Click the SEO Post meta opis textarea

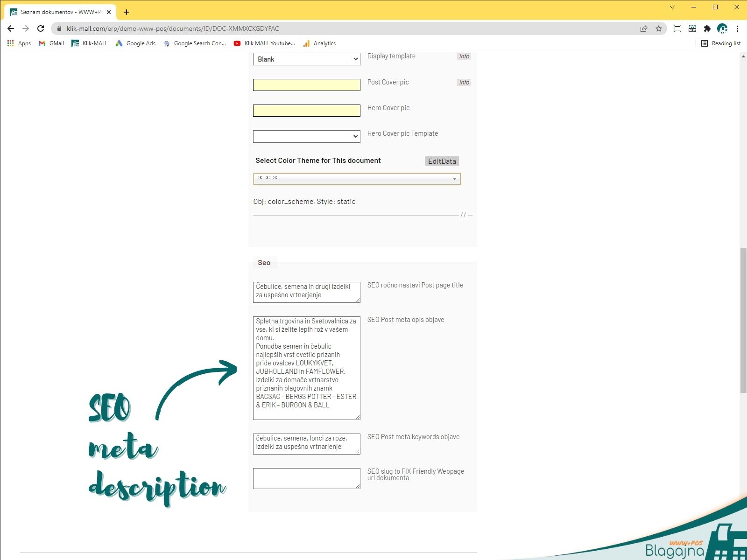coord(307,368)
